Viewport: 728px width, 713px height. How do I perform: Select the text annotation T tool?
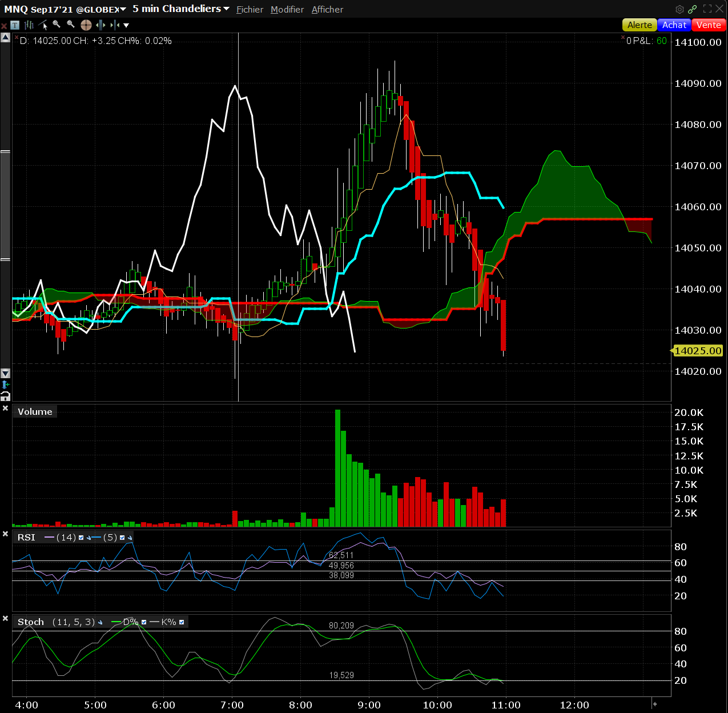pos(15,25)
